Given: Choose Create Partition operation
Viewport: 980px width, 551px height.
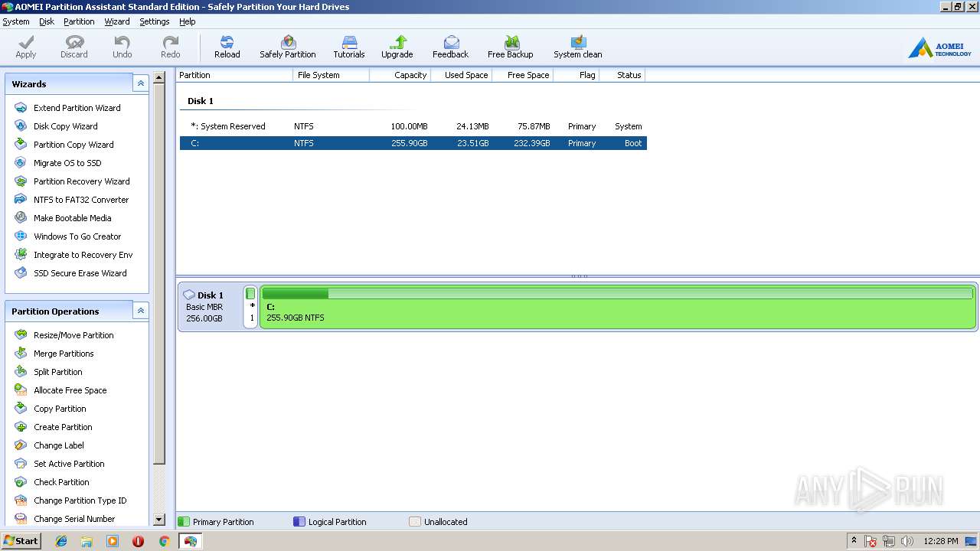Looking at the screenshot, I should 63,427.
